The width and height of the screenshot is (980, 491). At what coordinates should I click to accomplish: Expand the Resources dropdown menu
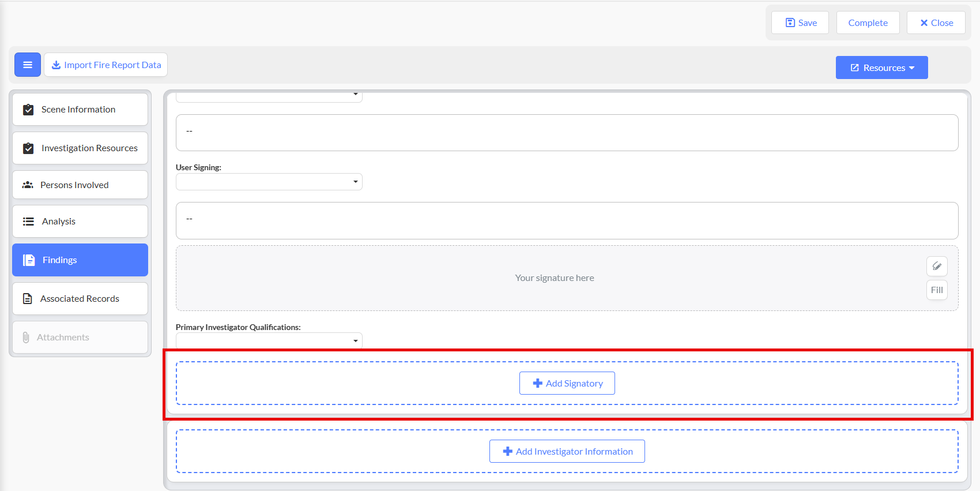click(881, 68)
